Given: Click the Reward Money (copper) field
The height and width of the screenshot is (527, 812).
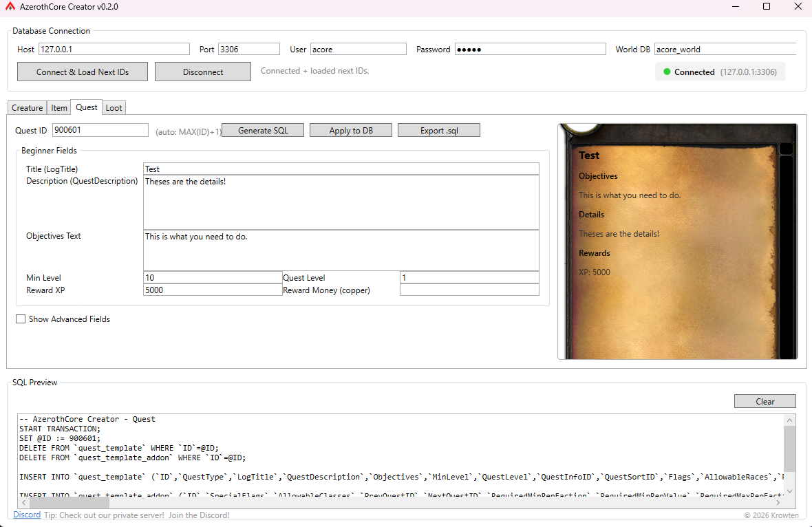Looking at the screenshot, I should coord(469,290).
